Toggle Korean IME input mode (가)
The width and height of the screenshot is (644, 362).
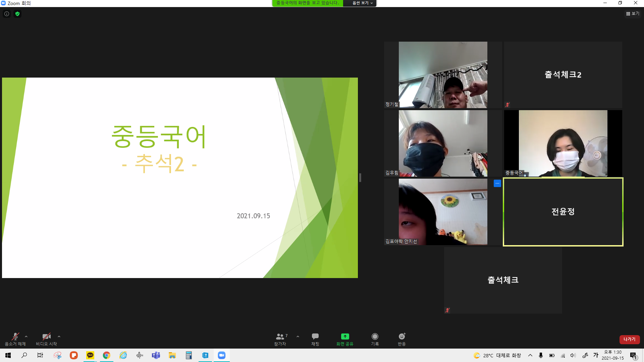(x=596, y=355)
